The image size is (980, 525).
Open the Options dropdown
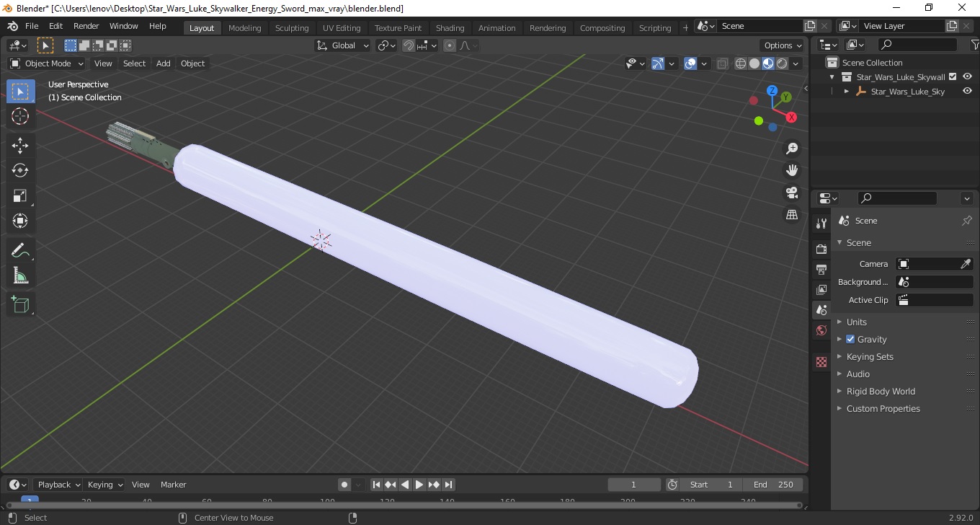tap(783, 45)
